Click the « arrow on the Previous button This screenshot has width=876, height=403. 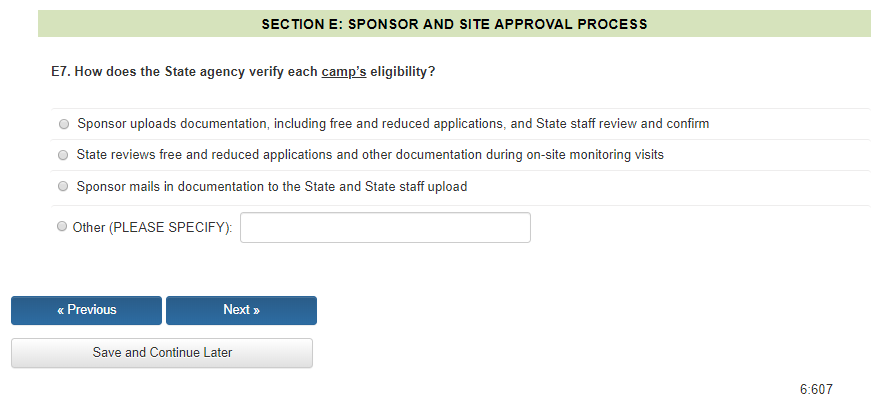point(60,310)
